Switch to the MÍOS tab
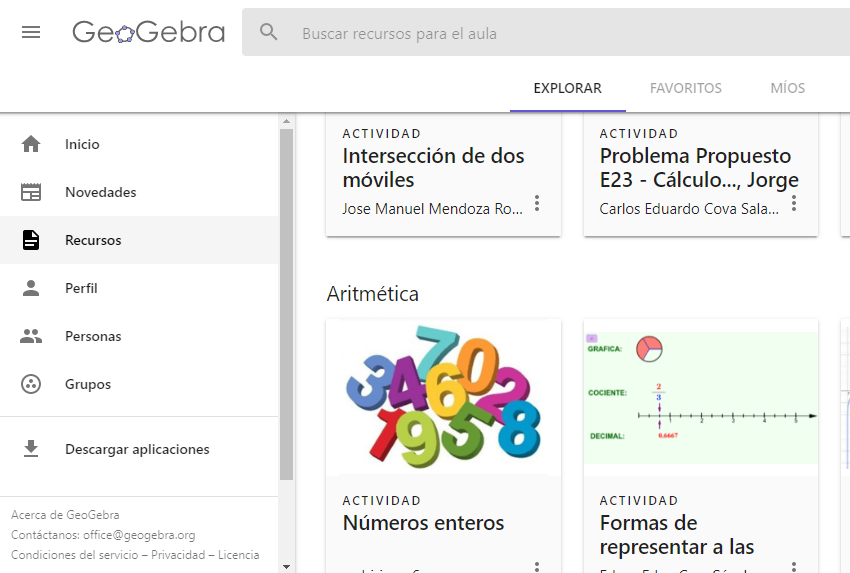The width and height of the screenshot is (850, 573). 788,88
